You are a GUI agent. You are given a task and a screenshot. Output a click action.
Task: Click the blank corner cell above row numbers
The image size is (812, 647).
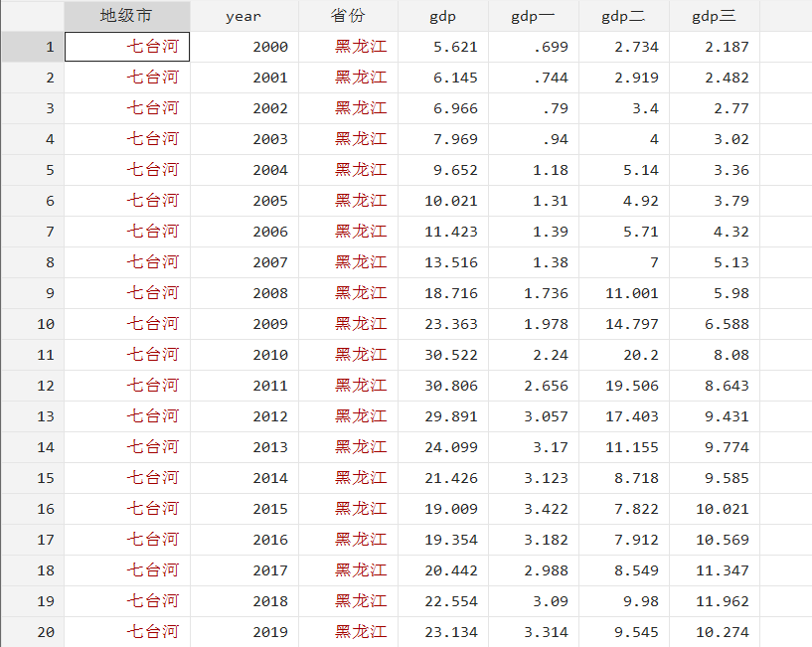pos(30,16)
